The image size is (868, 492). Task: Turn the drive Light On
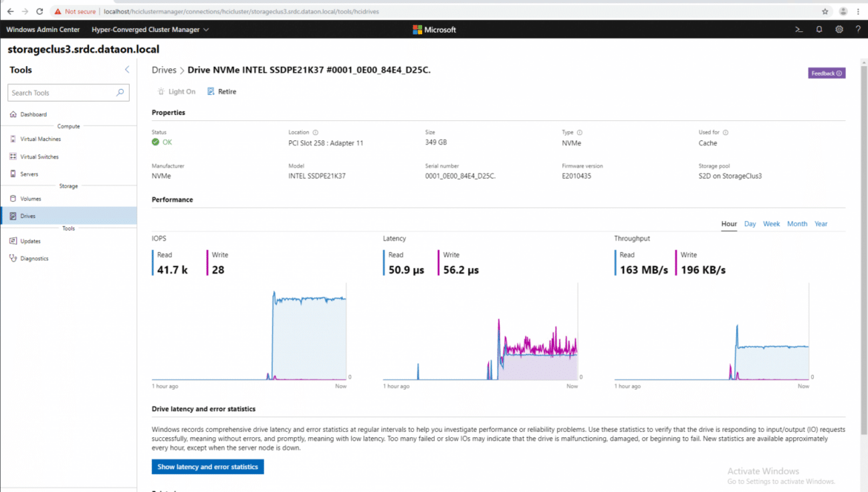[177, 91]
